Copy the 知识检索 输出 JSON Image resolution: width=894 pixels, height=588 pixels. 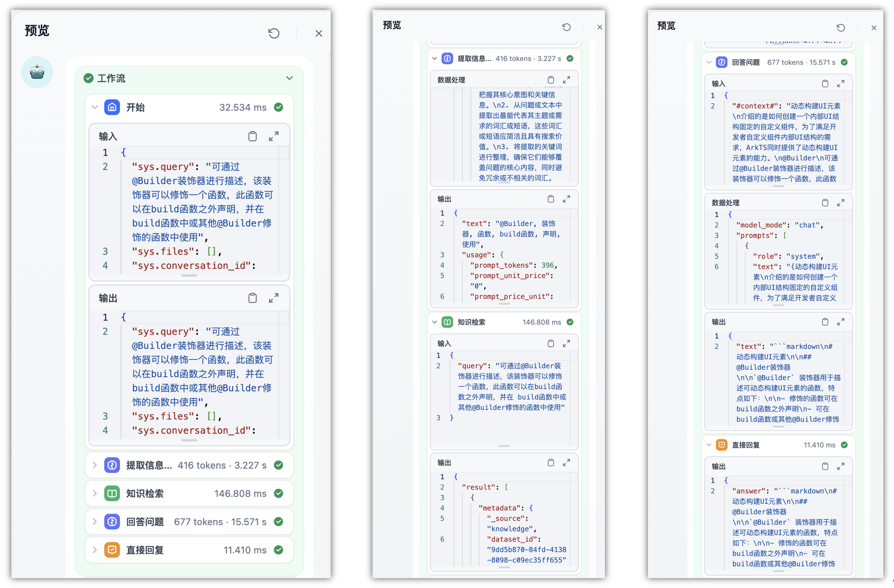click(x=551, y=463)
